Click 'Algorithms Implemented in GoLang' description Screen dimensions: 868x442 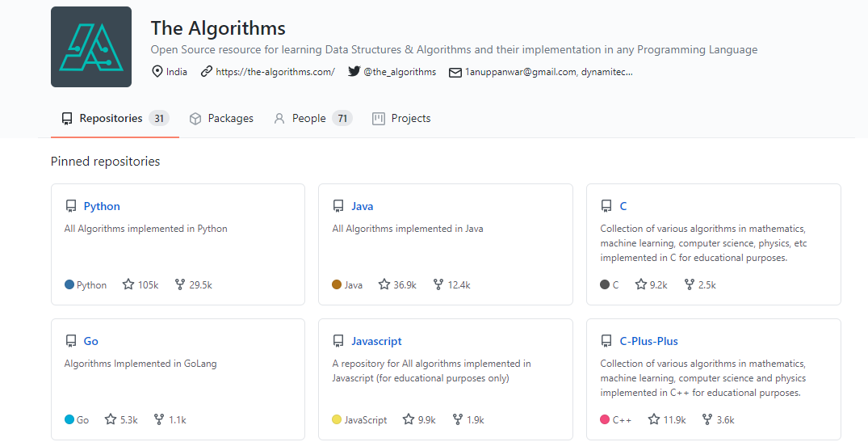(x=140, y=364)
